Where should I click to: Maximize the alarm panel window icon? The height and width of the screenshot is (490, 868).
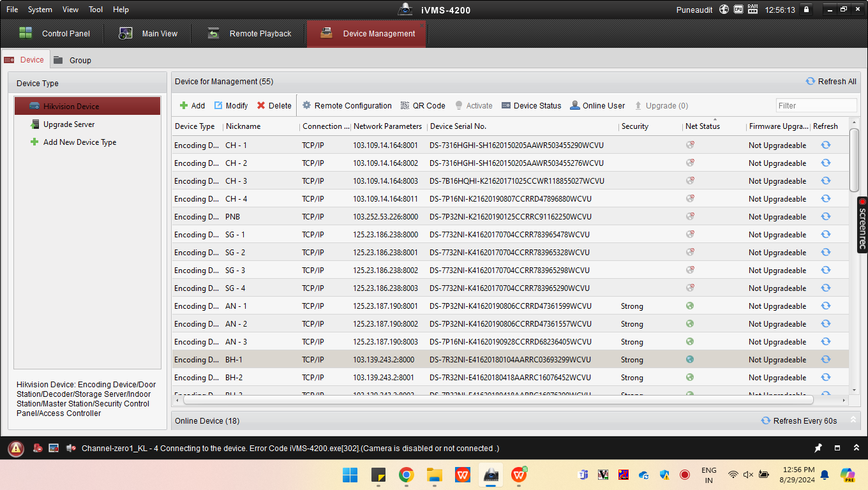pyautogui.click(x=837, y=448)
